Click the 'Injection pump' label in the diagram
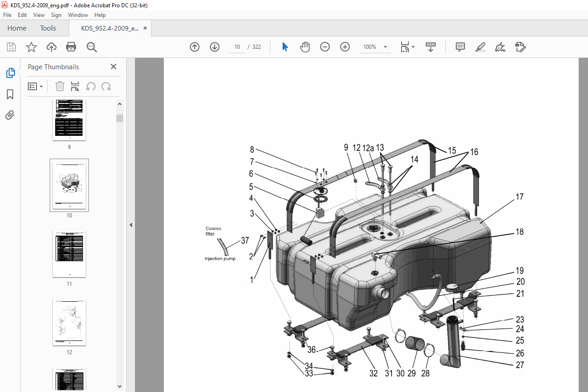 click(x=220, y=258)
